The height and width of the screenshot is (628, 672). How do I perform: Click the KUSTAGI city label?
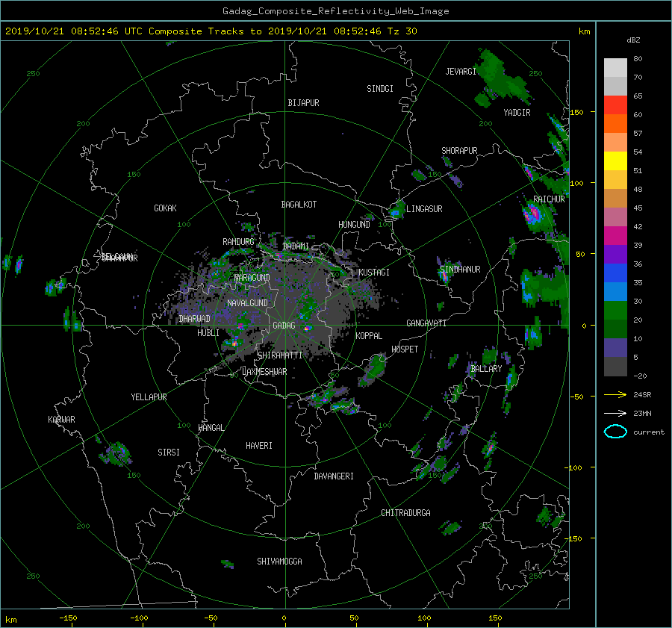pos(374,273)
